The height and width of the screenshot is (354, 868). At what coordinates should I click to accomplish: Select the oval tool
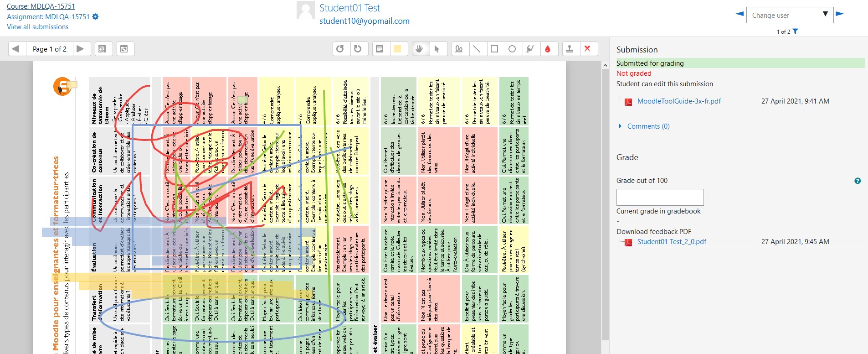pos(512,49)
